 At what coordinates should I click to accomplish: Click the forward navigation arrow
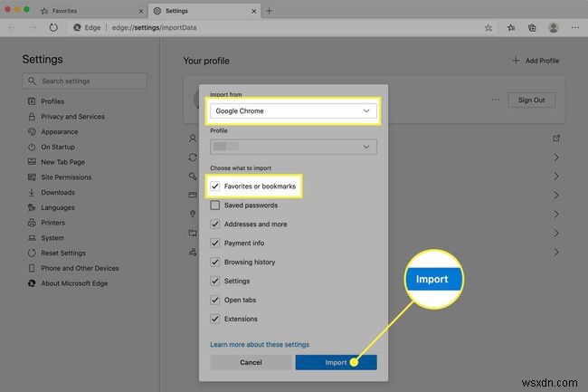[33, 27]
